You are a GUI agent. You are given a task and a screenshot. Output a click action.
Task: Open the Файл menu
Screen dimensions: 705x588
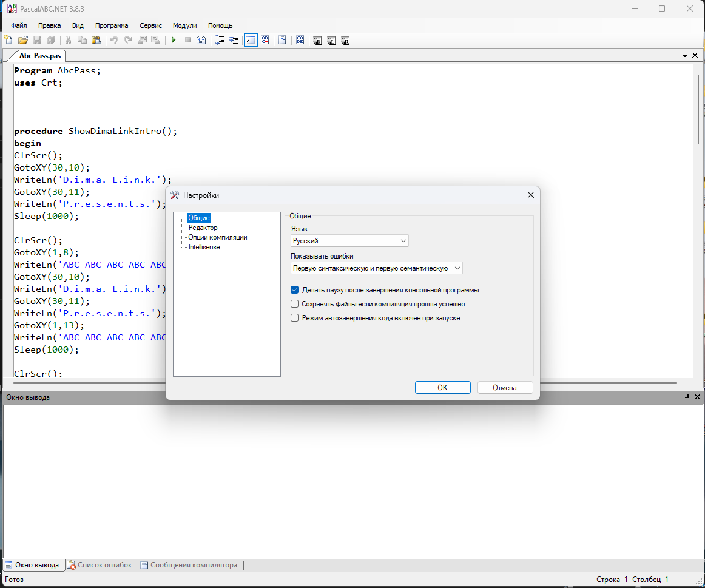click(x=19, y=25)
